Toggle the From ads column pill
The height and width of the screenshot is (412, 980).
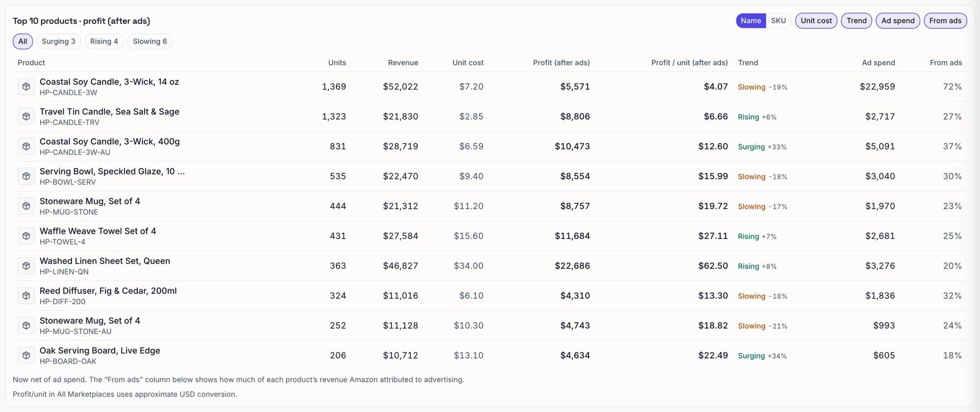click(945, 21)
